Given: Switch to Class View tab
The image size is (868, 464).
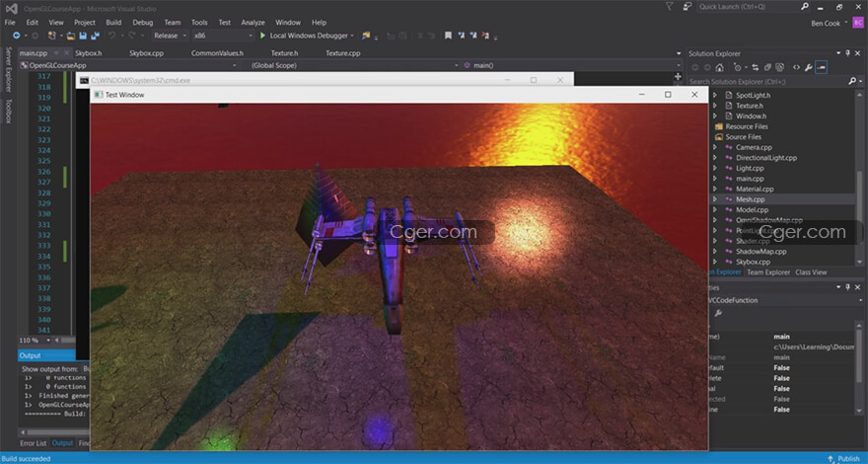Looking at the screenshot, I should (x=811, y=272).
